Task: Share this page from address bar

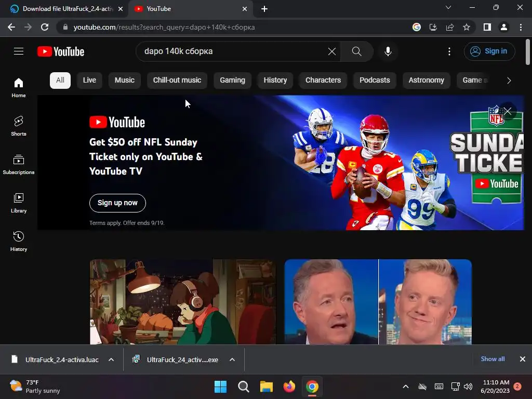Action: pyautogui.click(x=450, y=27)
